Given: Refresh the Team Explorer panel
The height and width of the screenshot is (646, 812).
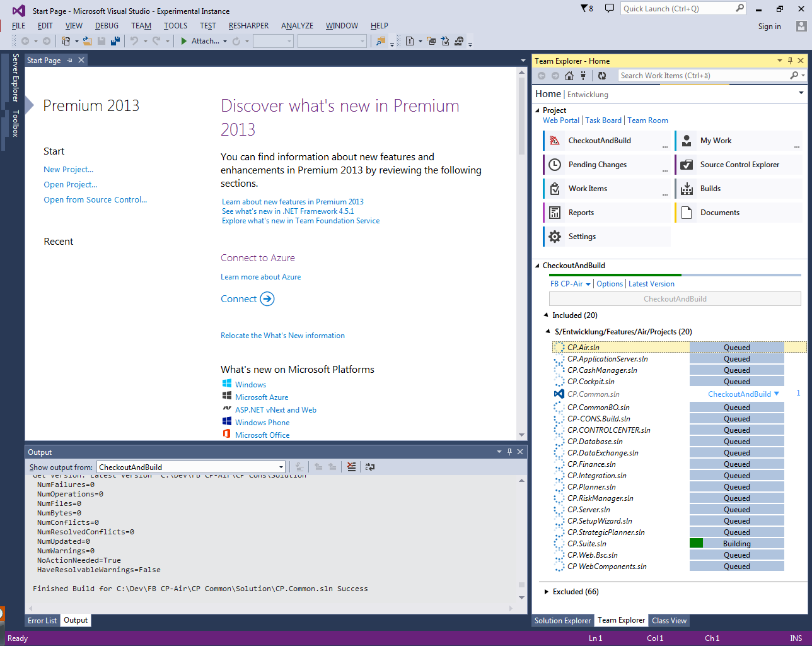Looking at the screenshot, I should click(602, 76).
